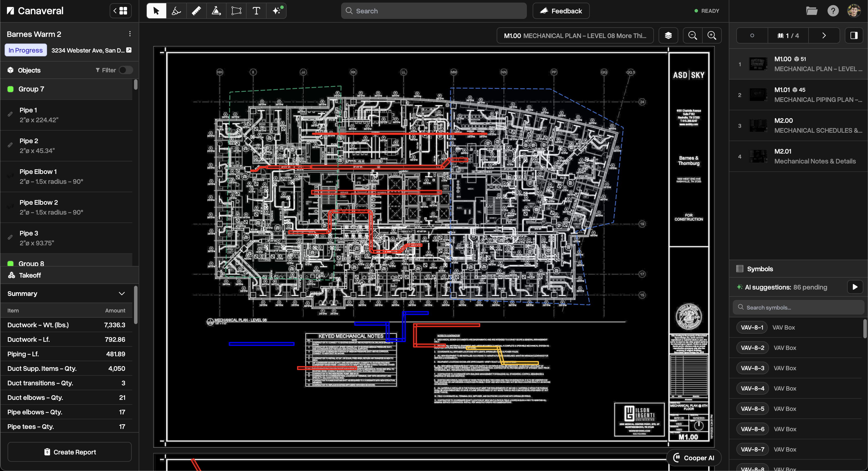
Task: Select Pipe 3 object row
Action: click(67, 238)
